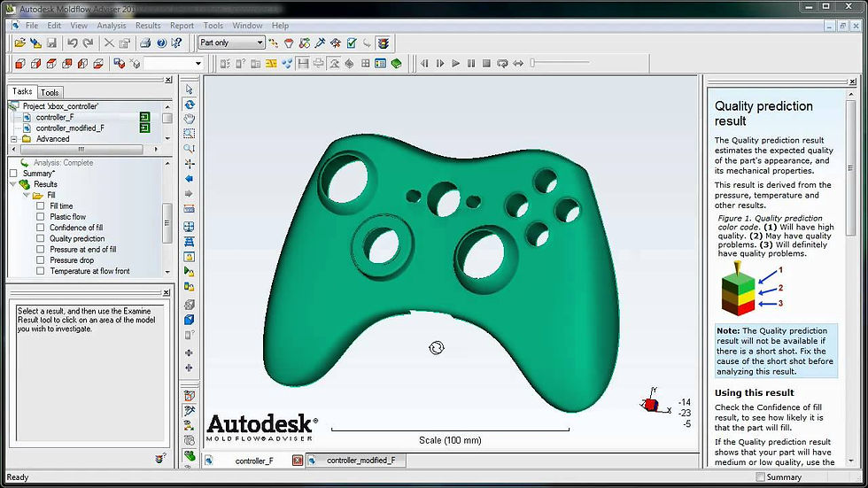Close the controller_F tab with red X

click(x=298, y=461)
